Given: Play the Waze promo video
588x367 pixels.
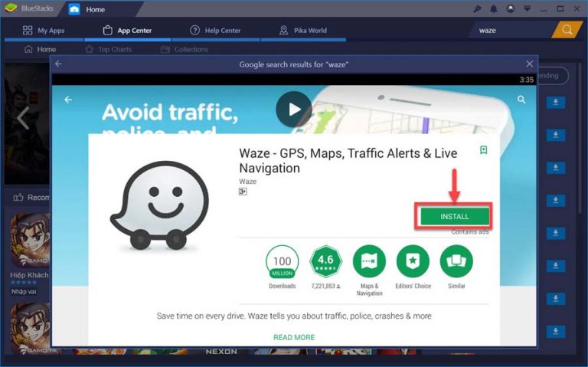Looking at the screenshot, I should 294,110.
